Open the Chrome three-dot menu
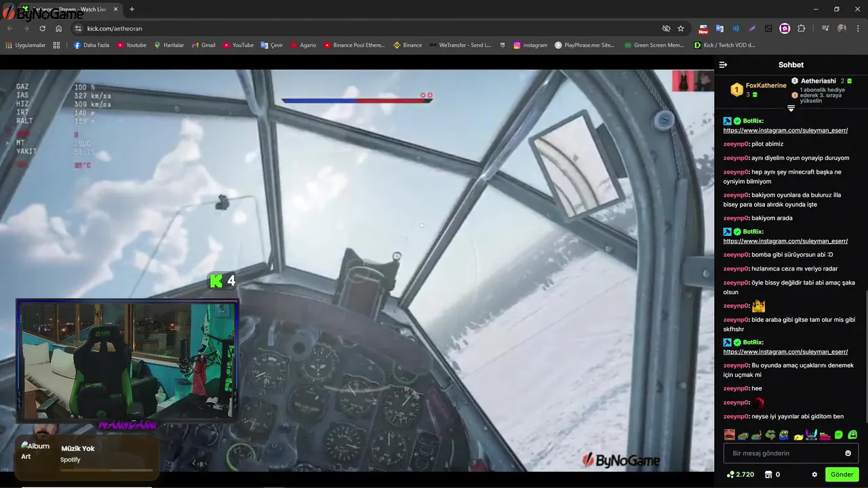This screenshot has width=868, height=488. tap(858, 28)
